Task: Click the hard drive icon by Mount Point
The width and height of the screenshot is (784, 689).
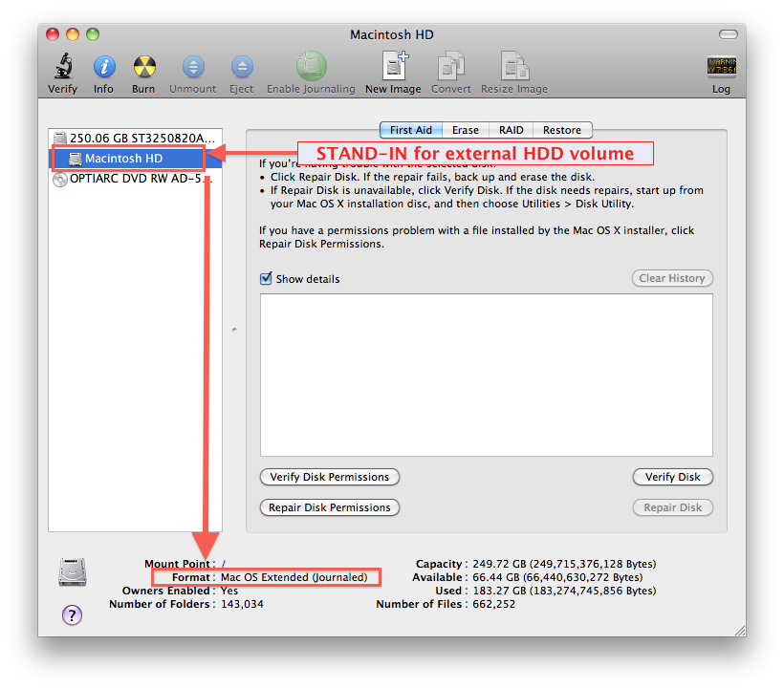Action: pyautogui.click(x=73, y=571)
